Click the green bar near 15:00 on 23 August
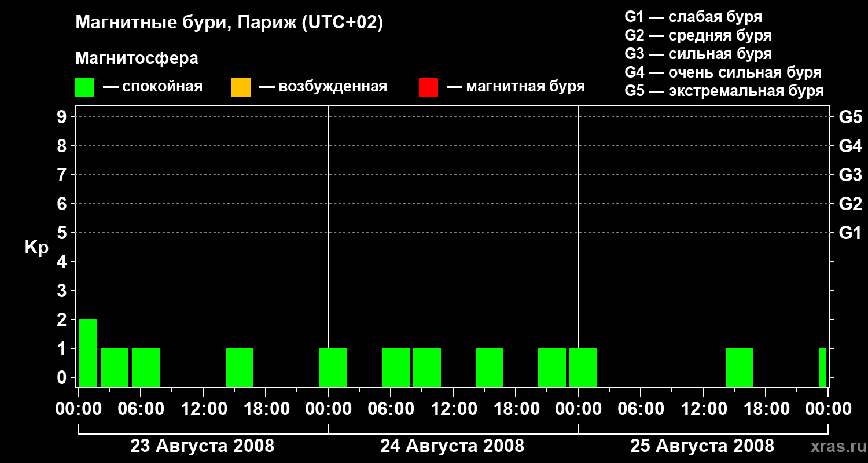 [x=240, y=367]
